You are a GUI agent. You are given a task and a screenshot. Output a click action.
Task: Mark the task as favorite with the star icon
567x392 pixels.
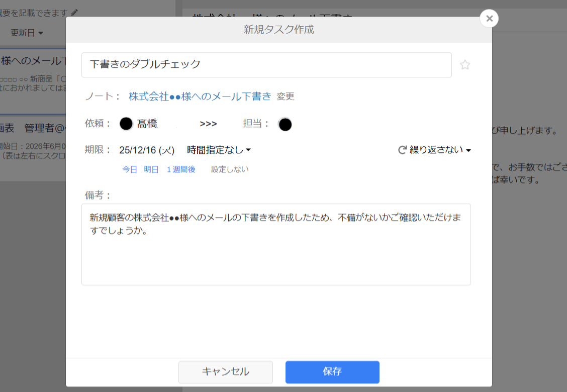[x=465, y=64]
